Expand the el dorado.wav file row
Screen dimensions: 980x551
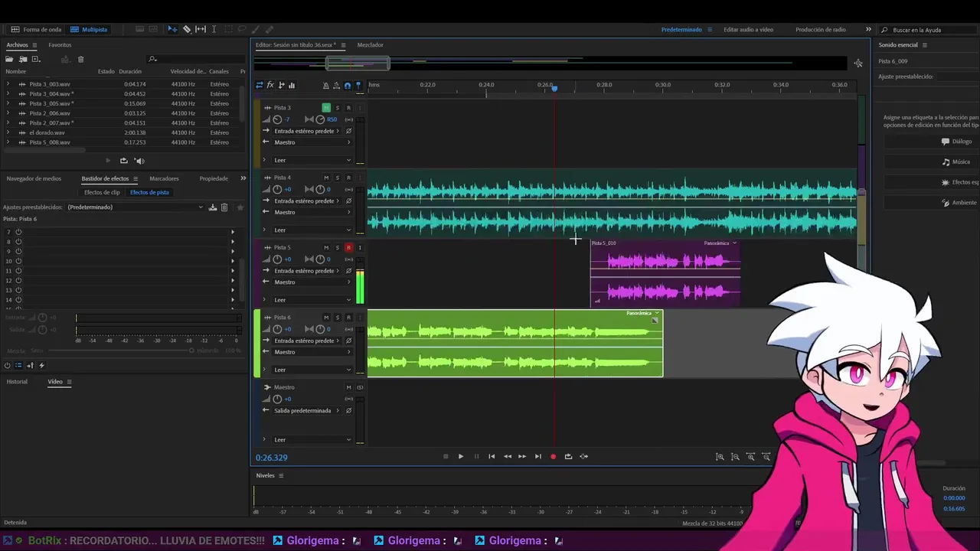[x=8, y=132]
